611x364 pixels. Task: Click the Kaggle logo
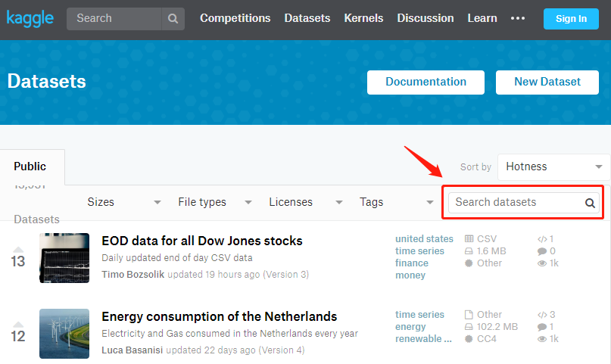click(30, 18)
